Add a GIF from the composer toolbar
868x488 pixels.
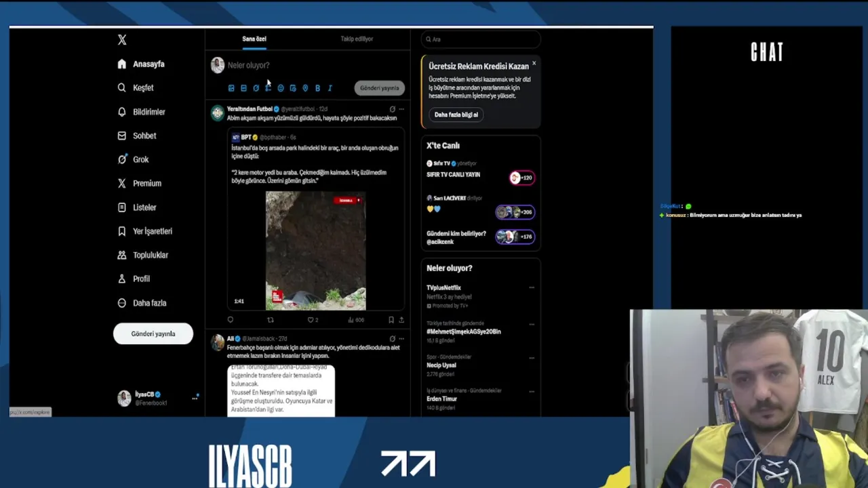tap(243, 88)
